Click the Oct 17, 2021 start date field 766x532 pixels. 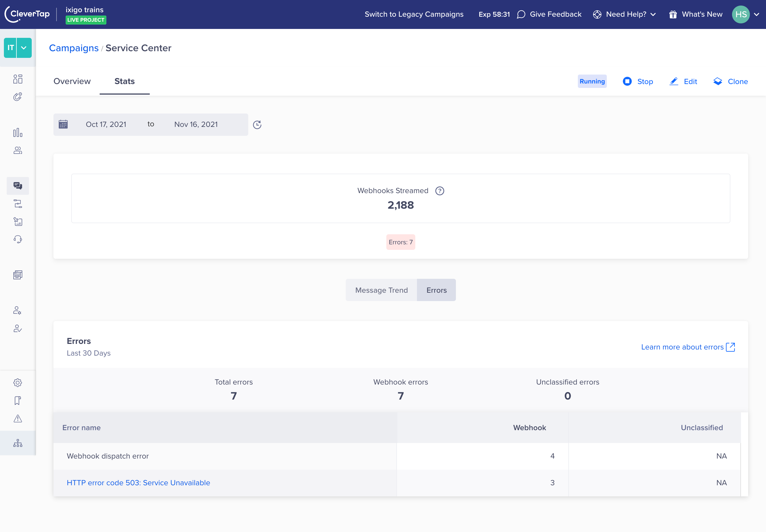[106, 124]
